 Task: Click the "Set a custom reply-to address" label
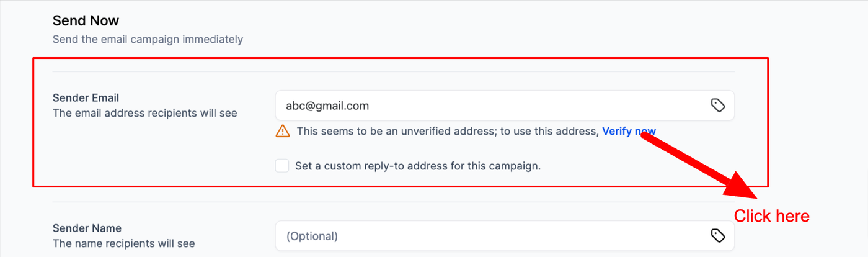pyautogui.click(x=418, y=166)
